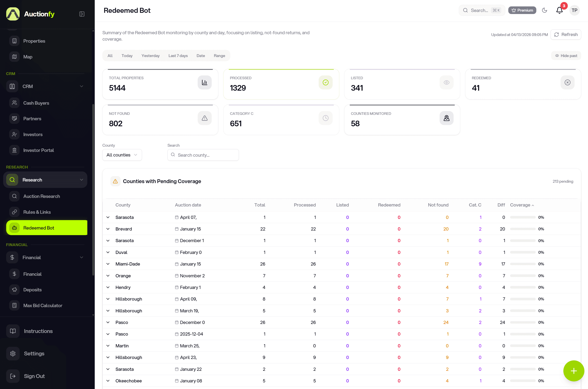Click the Listed card eye icon
The width and height of the screenshot is (588, 389).
tap(446, 82)
